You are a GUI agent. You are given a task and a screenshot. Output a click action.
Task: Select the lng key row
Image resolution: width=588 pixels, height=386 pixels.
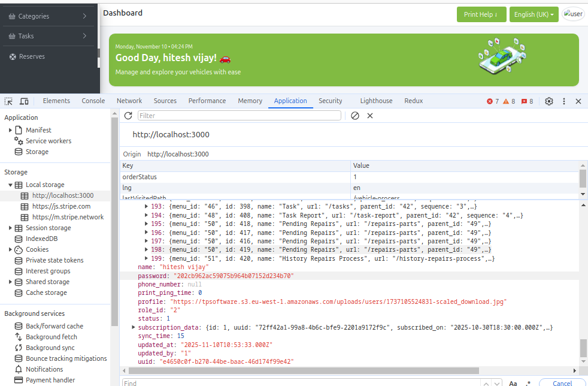[x=350, y=188]
